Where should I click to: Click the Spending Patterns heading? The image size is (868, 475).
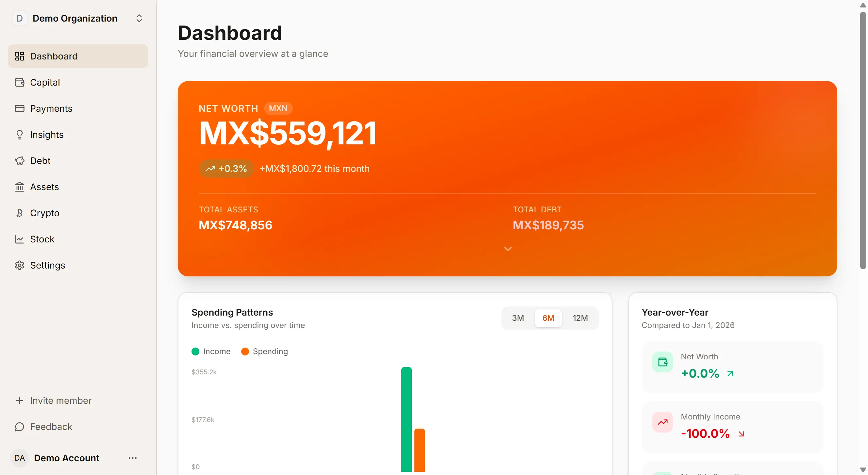[x=232, y=313]
